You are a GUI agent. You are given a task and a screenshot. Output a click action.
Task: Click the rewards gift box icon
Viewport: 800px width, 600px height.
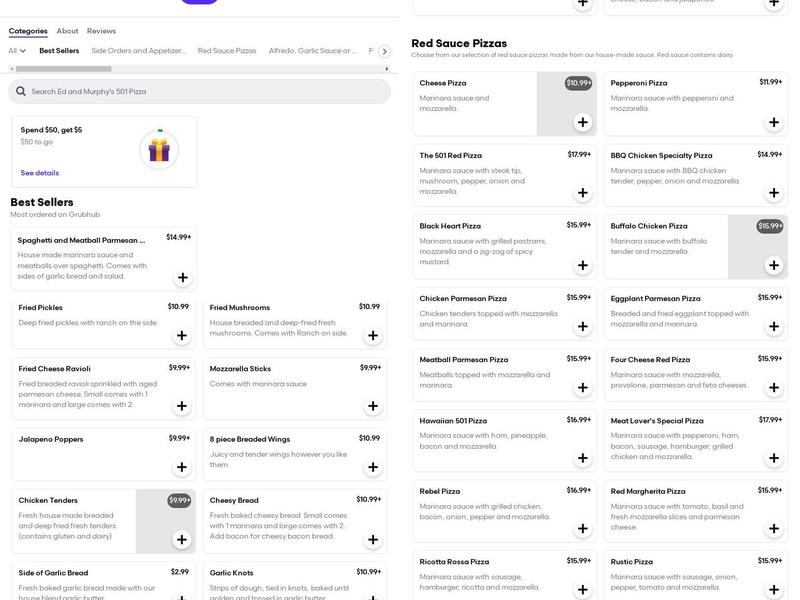(158, 149)
